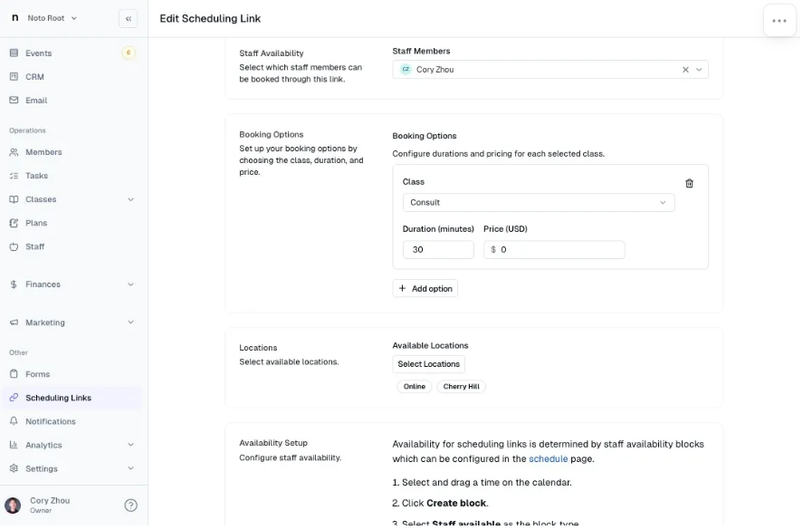
Task: Expand the Classes submenu chevron
Action: pos(130,199)
